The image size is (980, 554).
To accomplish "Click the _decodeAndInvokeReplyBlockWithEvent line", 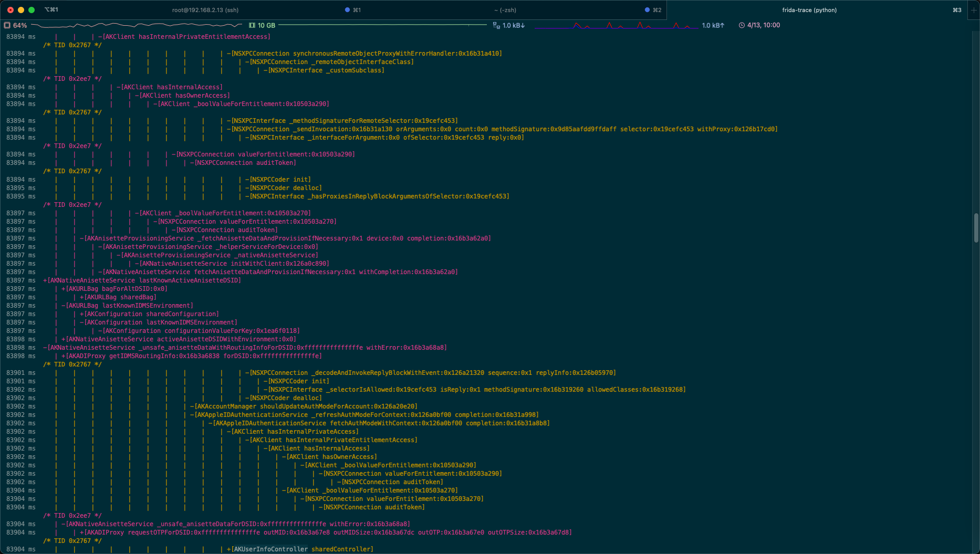I will click(431, 373).
